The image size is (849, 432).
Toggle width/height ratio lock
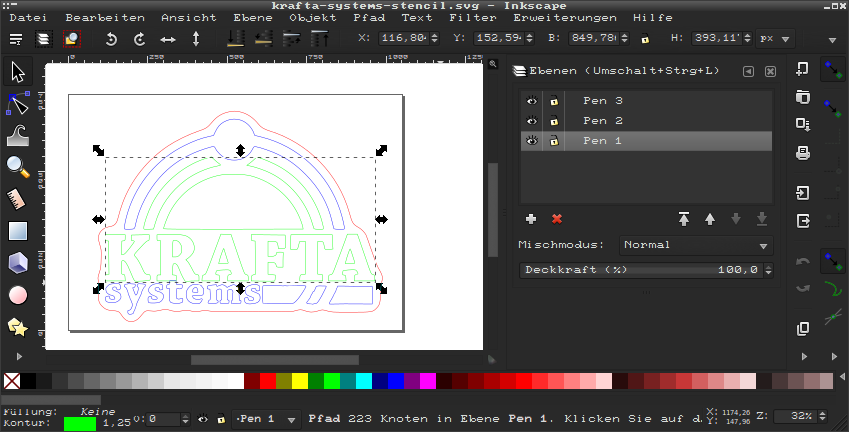pos(645,38)
